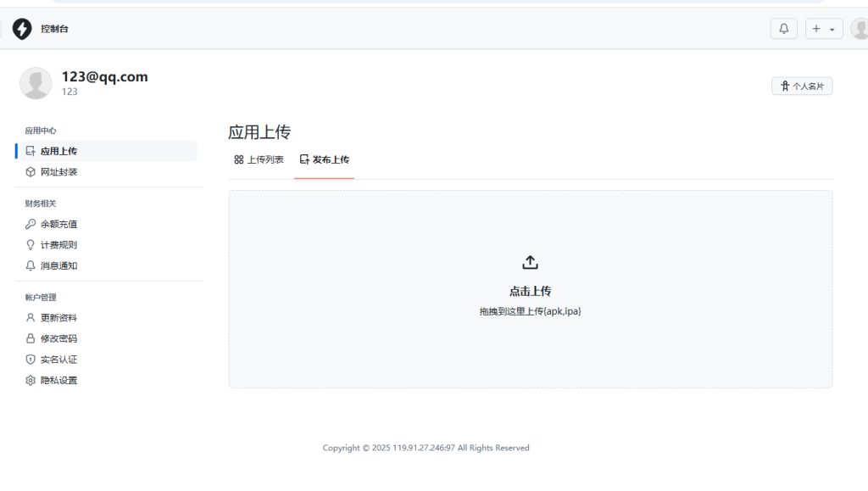Click 点击上传 to choose a file

(x=530, y=290)
